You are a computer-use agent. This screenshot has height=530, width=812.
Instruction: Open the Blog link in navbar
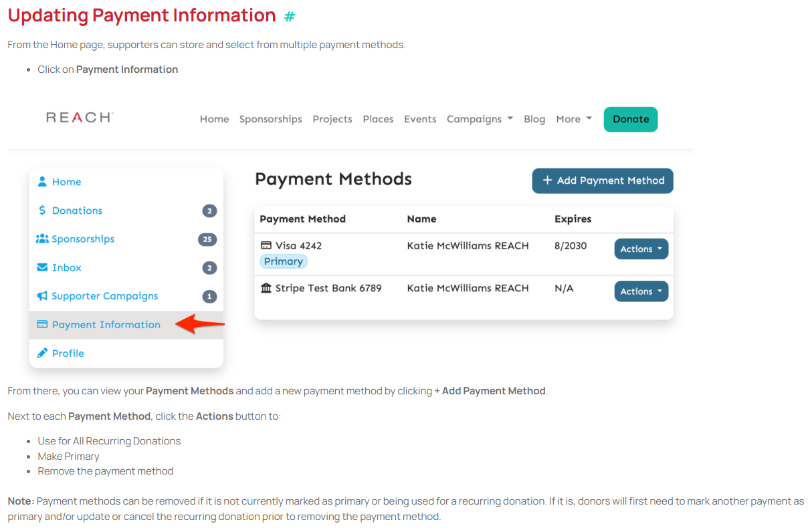click(534, 119)
